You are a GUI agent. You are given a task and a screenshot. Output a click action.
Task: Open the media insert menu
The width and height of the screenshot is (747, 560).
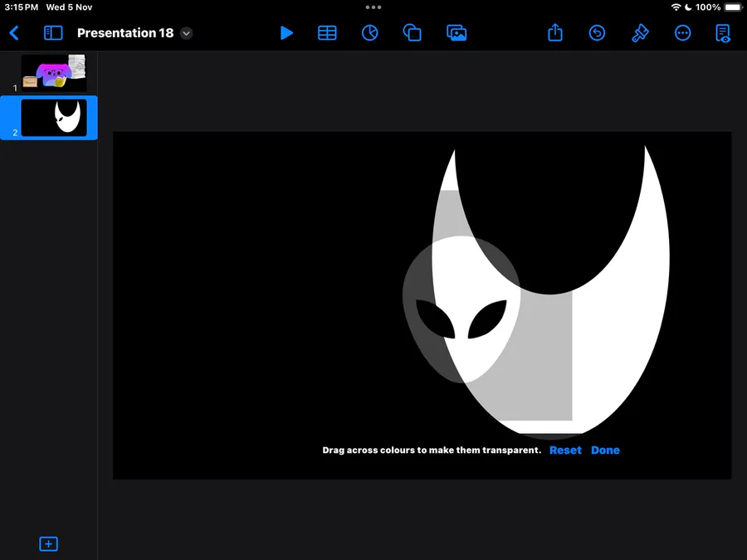(x=456, y=33)
